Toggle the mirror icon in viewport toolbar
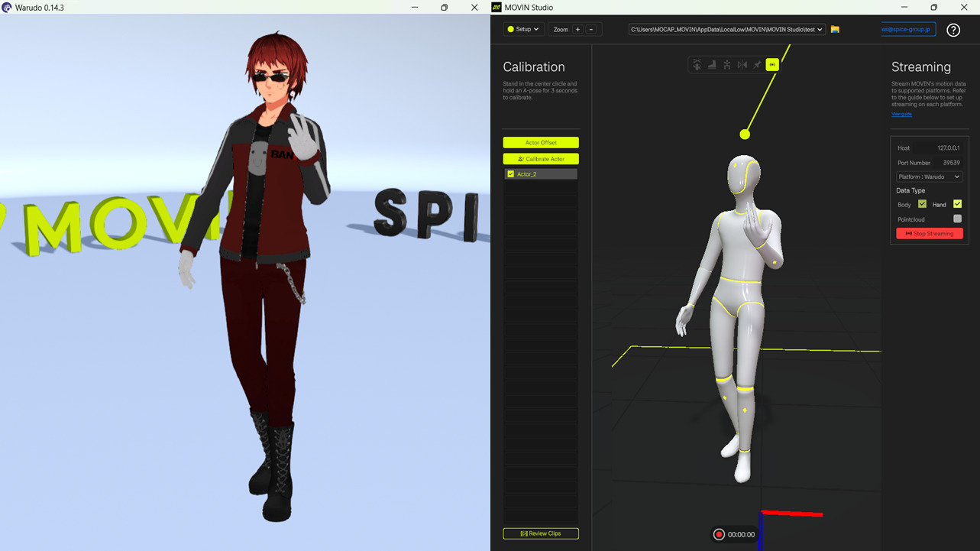Image resolution: width=980 pixels, height=551 pixels. [x=742, y=65]
